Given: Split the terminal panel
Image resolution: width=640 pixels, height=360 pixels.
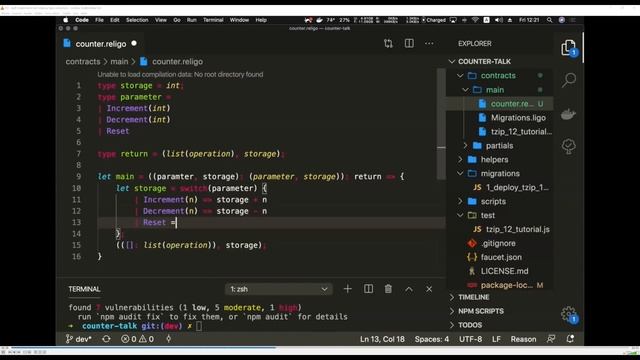Looking at the screenshot, I should [368, 289].
